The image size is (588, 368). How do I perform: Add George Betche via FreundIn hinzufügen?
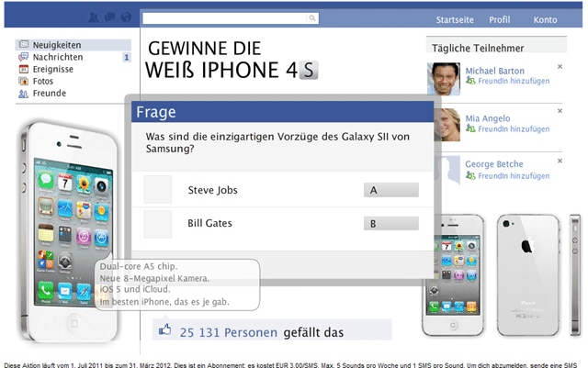pyautogui.click(x=514, y=176)
